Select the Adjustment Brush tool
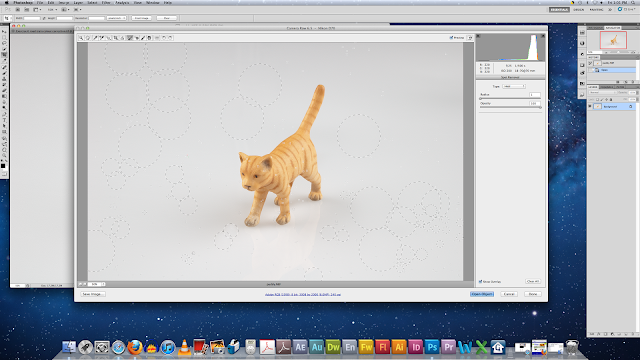 [x=143, y=38]
